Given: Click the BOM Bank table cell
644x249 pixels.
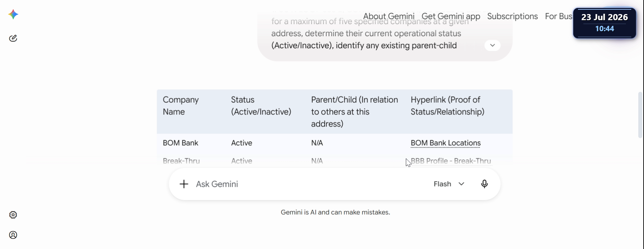Looking at the screenshot, I should pyautogui.click(x=180, y=143).
